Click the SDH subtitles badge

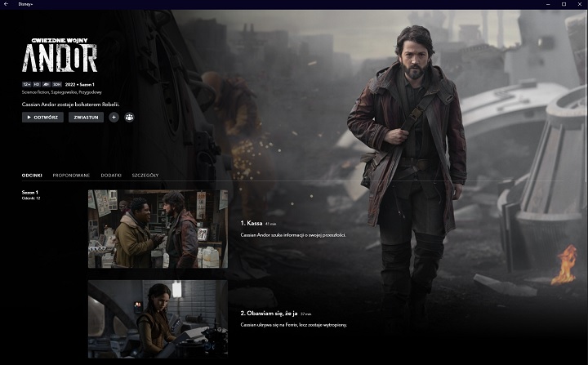coord(58,85)
